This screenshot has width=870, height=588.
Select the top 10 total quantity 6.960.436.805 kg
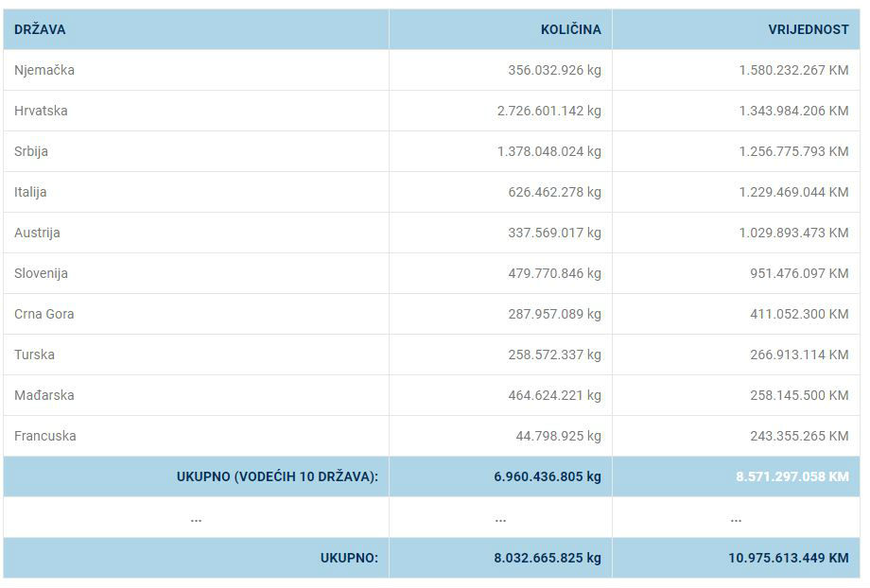tap(547, 476)
